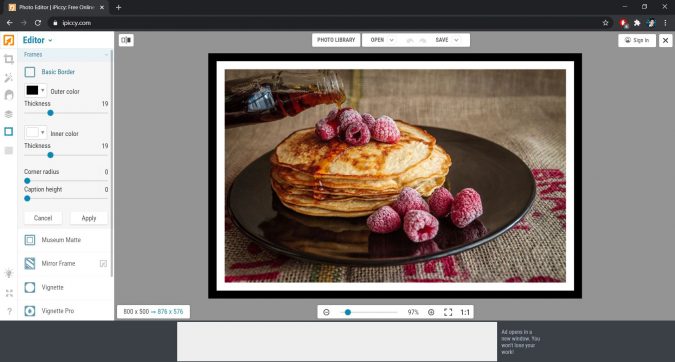Close the editor with the X button

[665, 40]
